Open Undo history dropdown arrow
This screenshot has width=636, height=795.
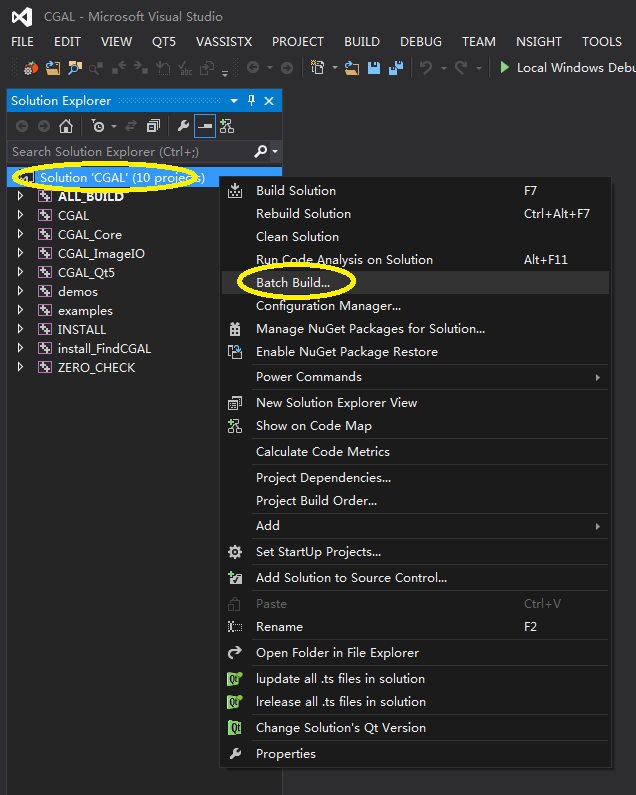pyautogui.click(x=444, y=67)
